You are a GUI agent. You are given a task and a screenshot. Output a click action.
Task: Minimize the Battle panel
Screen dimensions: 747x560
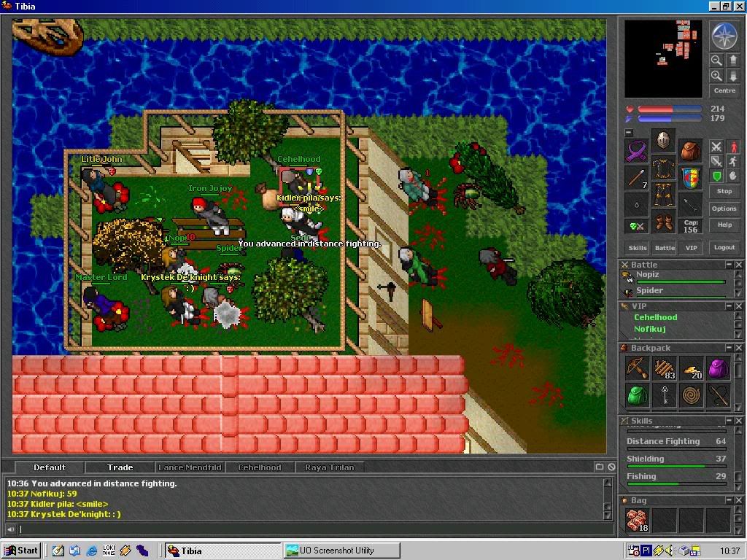[729, 265]
